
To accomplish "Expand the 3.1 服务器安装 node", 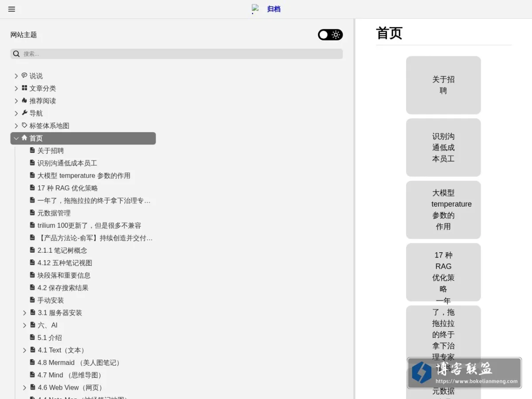I will coord(25,313).
